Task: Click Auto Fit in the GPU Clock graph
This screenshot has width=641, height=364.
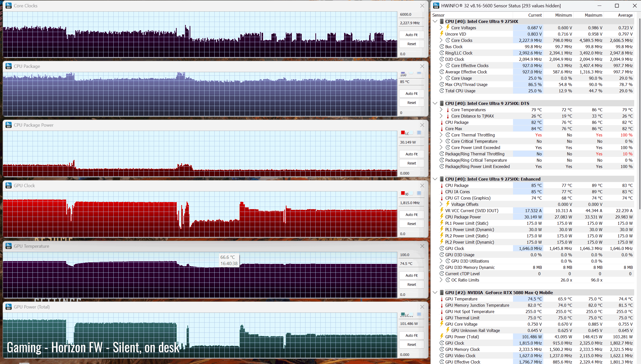Action: click(x=412, y=215)
